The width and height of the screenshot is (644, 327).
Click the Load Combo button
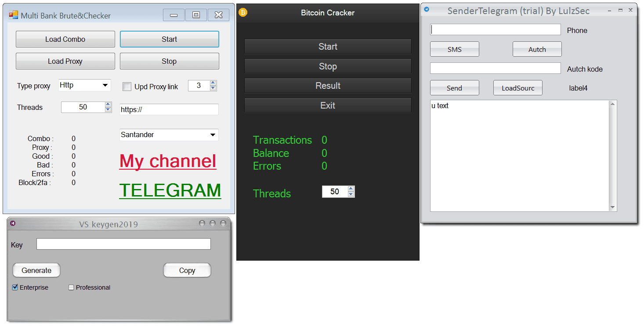(65, 39)
